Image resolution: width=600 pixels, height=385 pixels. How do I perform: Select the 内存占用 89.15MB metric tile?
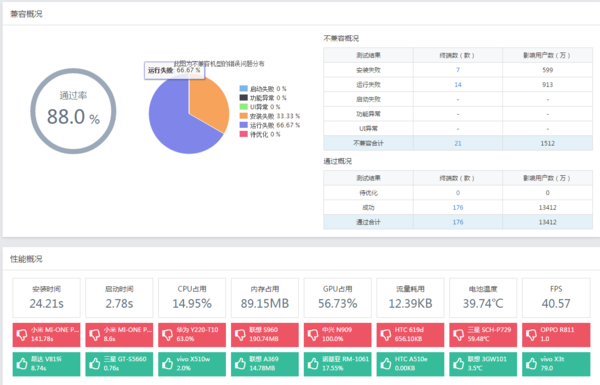click(x=265, y=298)
